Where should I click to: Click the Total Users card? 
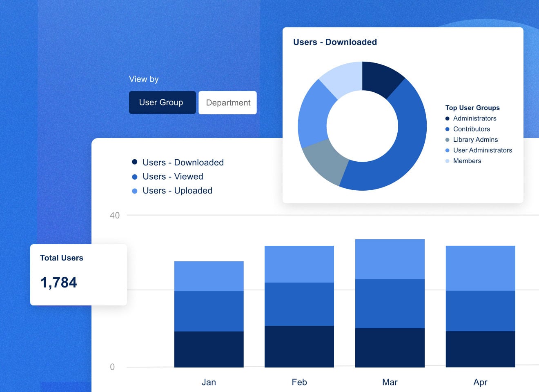point(78,274)
